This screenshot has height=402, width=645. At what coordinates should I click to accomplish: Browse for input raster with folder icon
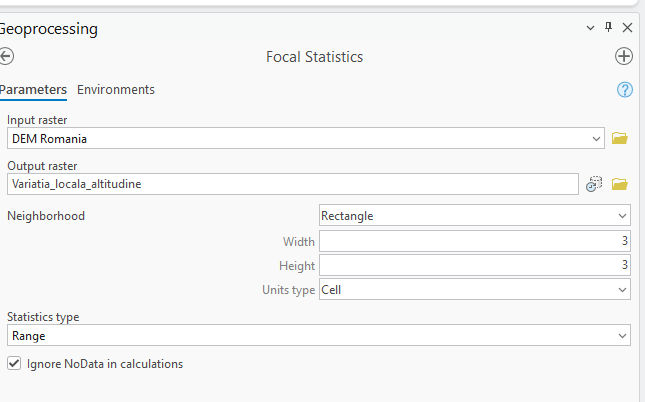coord(619,139)
